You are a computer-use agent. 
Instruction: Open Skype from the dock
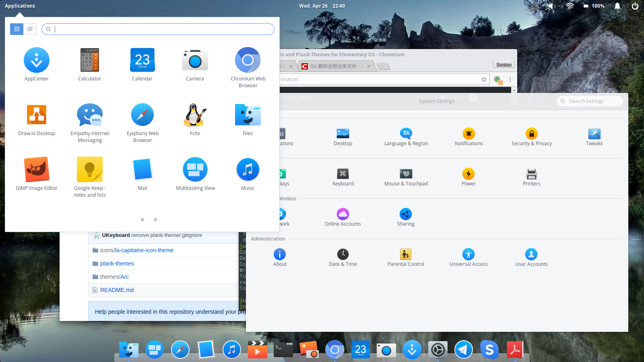coord(489,350)
